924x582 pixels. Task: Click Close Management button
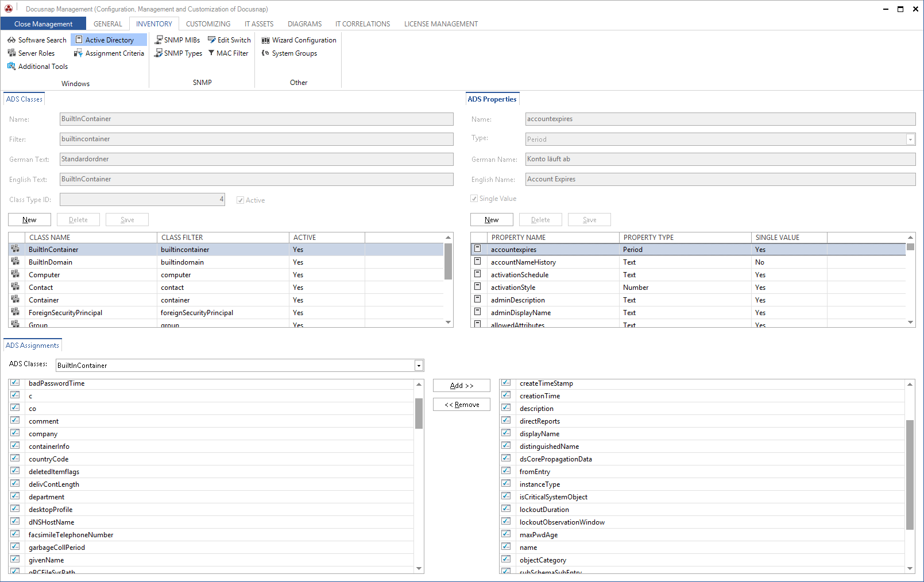pos(43,24)
